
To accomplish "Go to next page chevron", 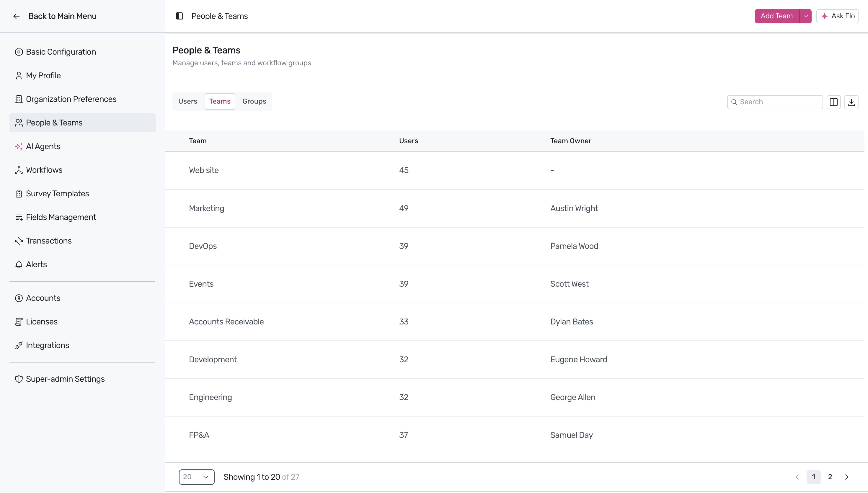I will 847,477.
